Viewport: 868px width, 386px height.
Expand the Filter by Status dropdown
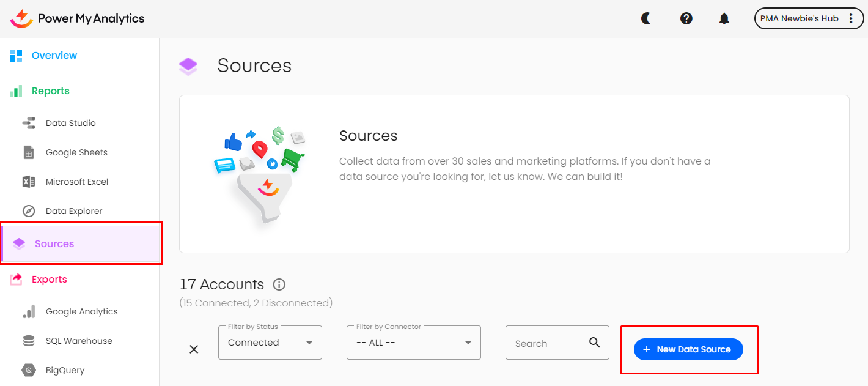270,343
